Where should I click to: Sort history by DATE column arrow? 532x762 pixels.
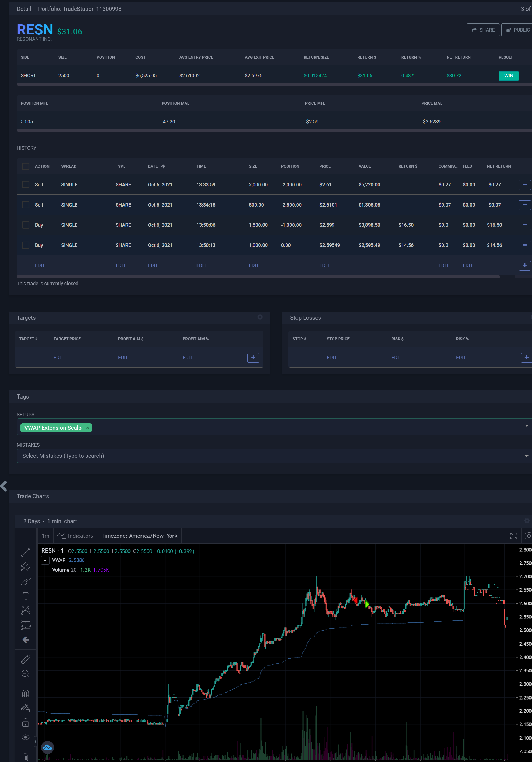tap(163, 166)
